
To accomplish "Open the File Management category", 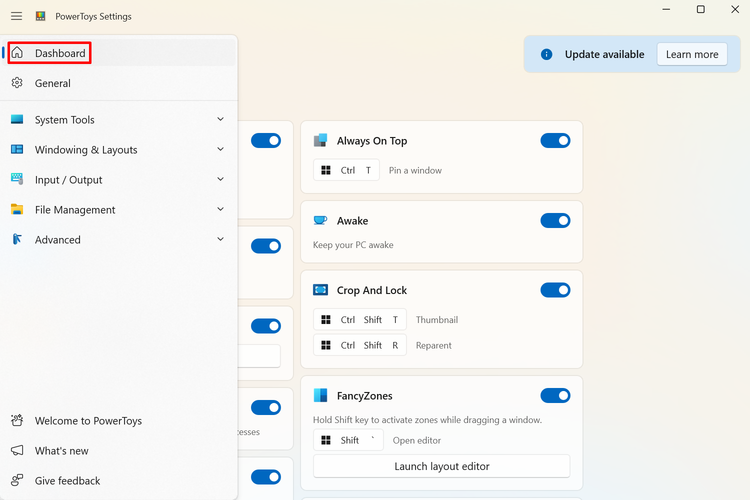I will tap(119, 209).
